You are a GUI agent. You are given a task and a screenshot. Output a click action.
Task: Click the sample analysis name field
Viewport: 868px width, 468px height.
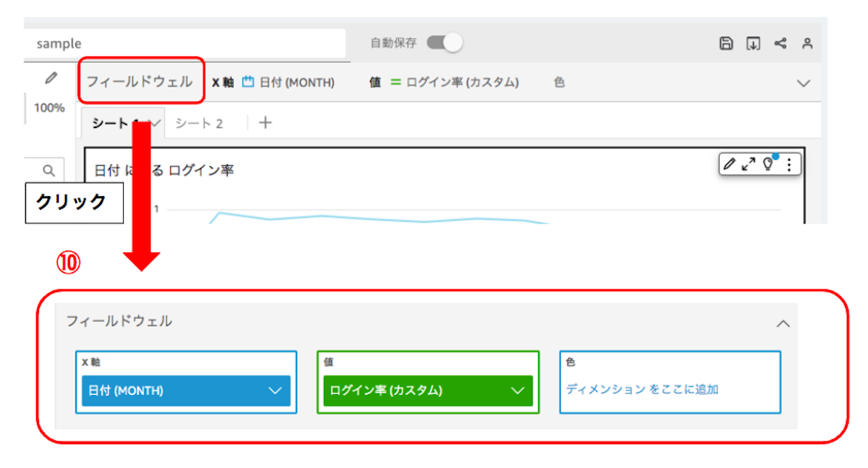point(184,43)
